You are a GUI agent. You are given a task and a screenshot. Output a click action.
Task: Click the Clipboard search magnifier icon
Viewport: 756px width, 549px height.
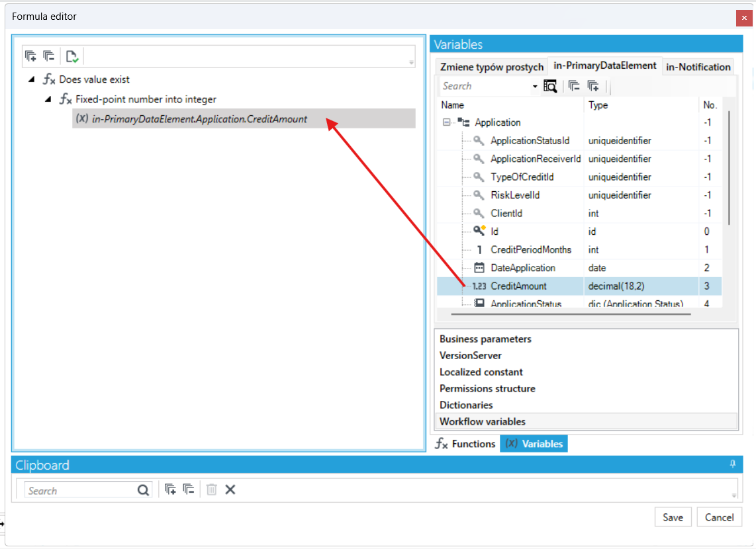click(x=143, y=490)
